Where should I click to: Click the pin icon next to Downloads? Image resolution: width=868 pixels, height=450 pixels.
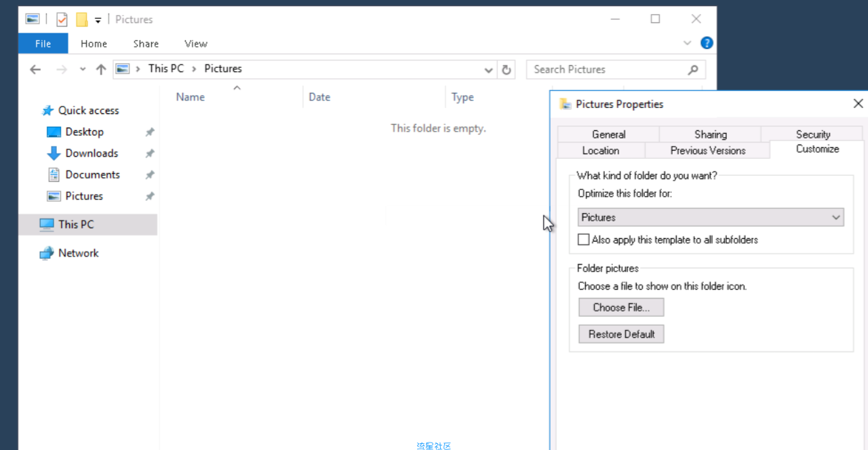tap(150, 153)
